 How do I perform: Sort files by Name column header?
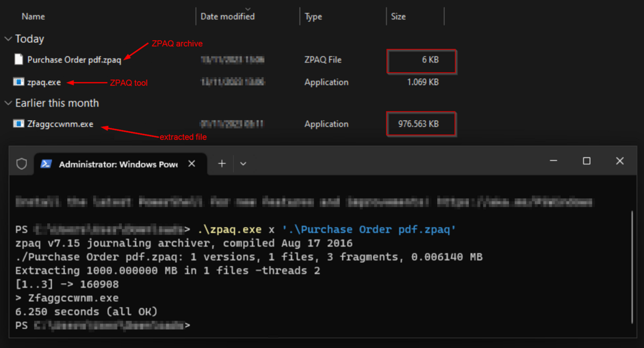(x=33, y=17)
